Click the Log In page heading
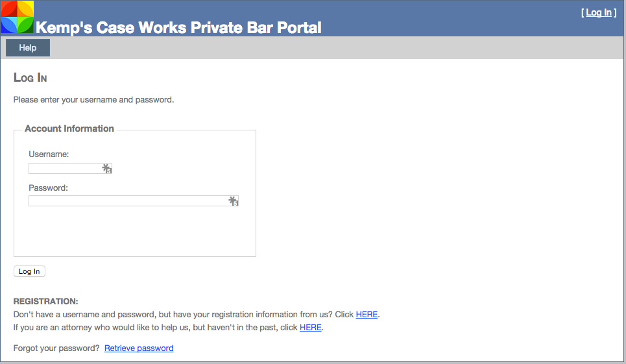Viewport: 626px width, 364px height. 30,78
